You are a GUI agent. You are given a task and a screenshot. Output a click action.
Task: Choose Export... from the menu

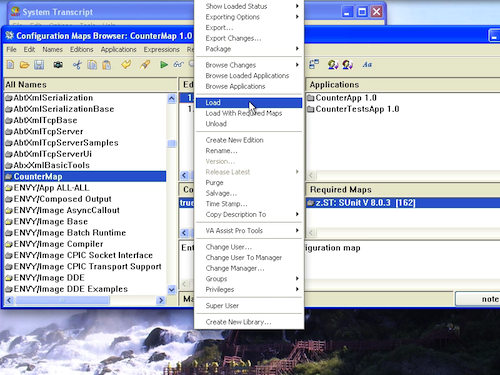point(249,27)
